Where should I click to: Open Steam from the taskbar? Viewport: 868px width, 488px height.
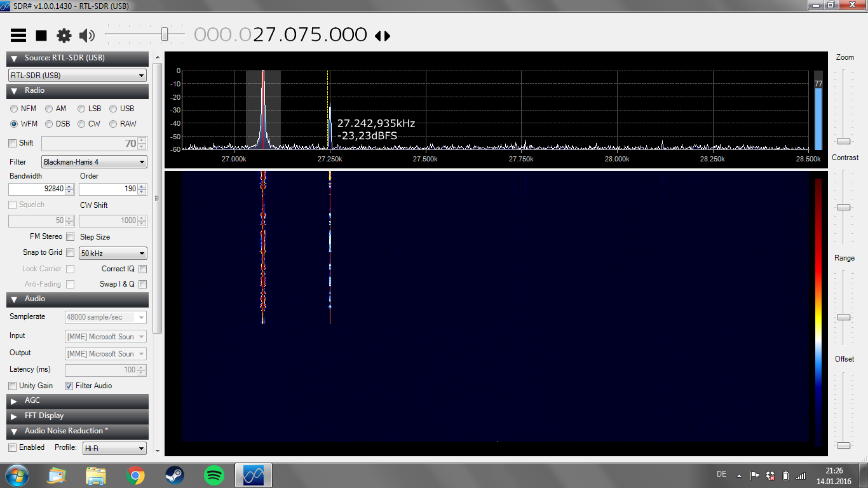point(174,475)
